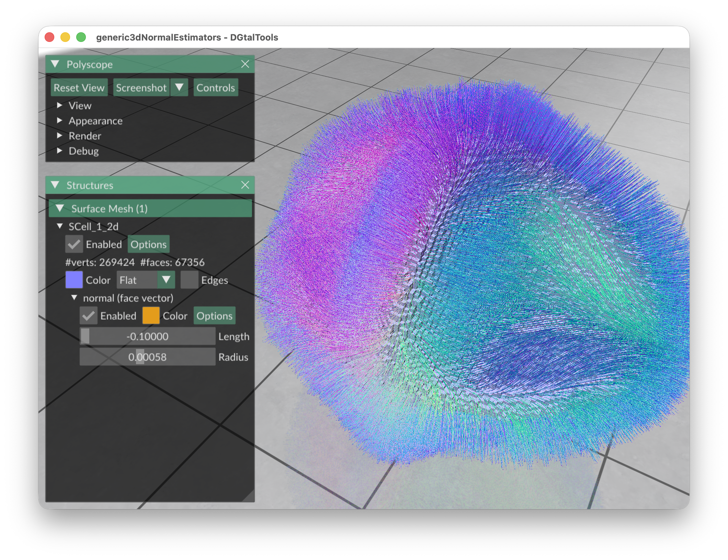Open Screenshot options dropdown arrow
Viewport: 728px width, 560px height.
click(x=179, y=88)
